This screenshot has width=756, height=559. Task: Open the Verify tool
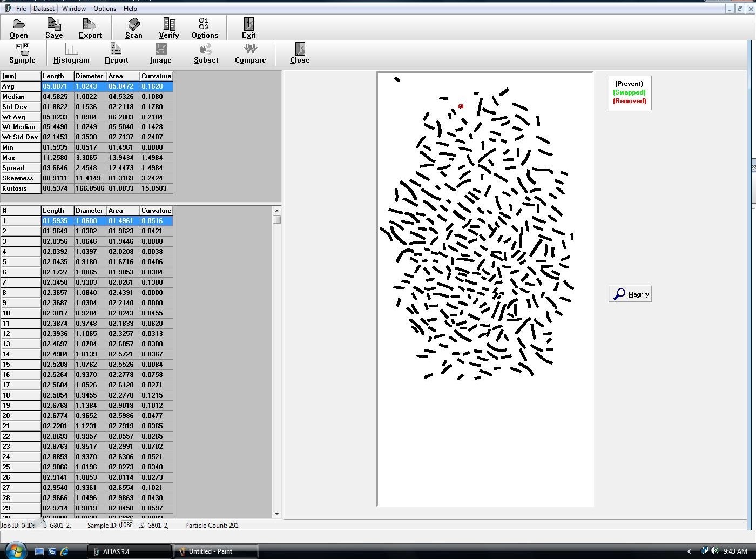click(169, 28)
